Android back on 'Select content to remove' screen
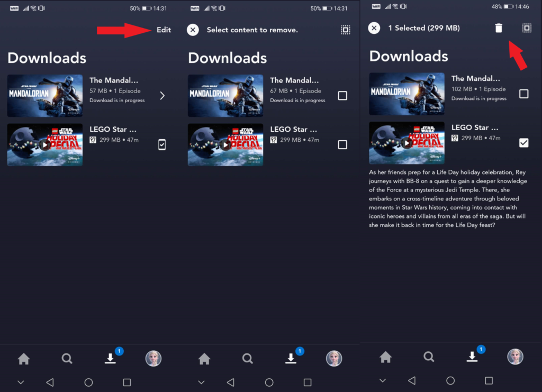 pyautogui.click(x=231, y=382)
